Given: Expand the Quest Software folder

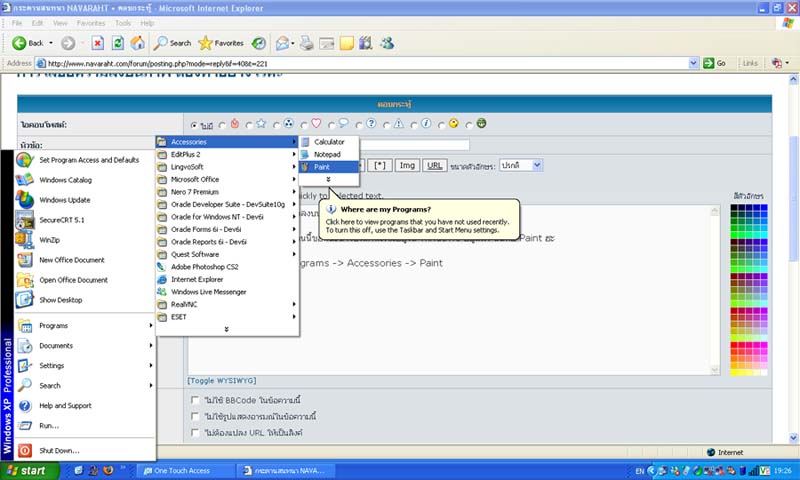Looking at the screenshot, I should 227,255.
